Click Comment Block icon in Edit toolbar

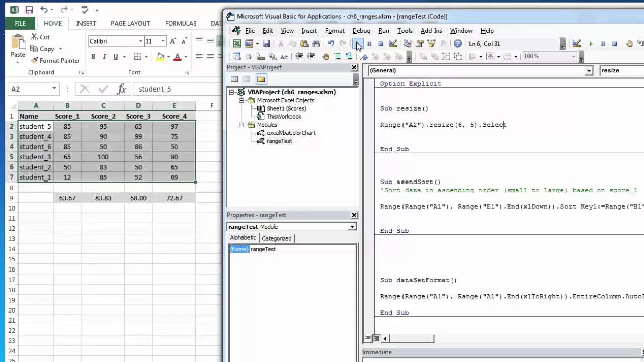pos(337,56)
